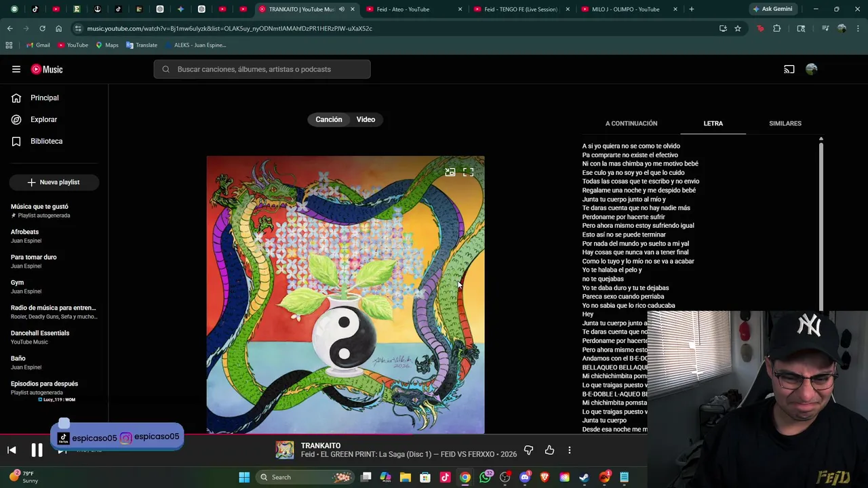Viewport: 868px width, 488px height.
Task: Open miniplayer icon on album art
Action: point(450,172)
